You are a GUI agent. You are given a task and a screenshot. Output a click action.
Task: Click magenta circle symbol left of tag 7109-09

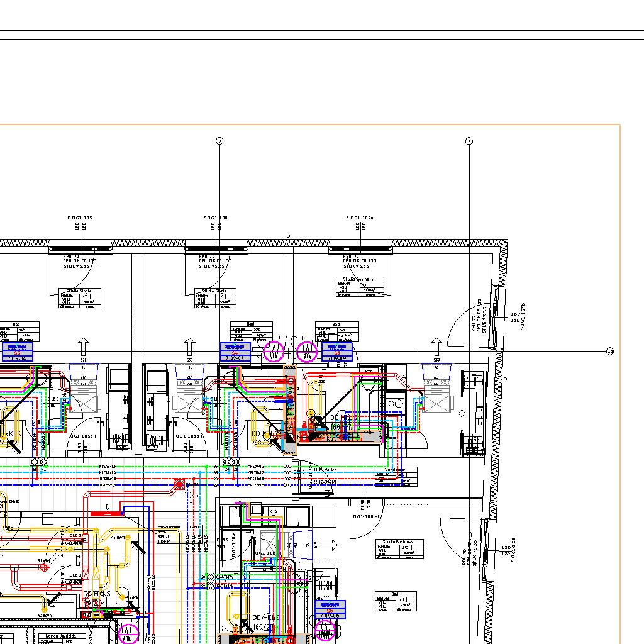(307, 352)
